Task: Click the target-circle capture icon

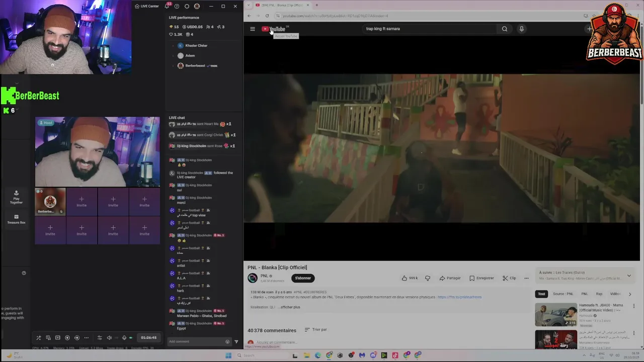Action: point(76,338)
